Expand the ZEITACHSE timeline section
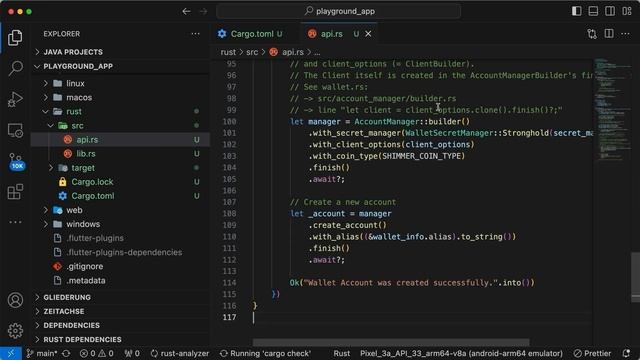 tap(120, 311)
